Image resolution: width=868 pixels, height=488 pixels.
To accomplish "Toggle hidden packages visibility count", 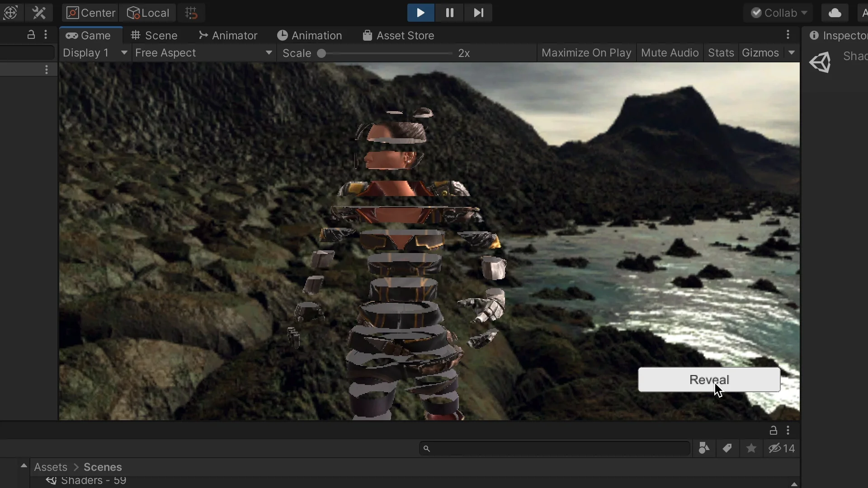I will (782, 448).
